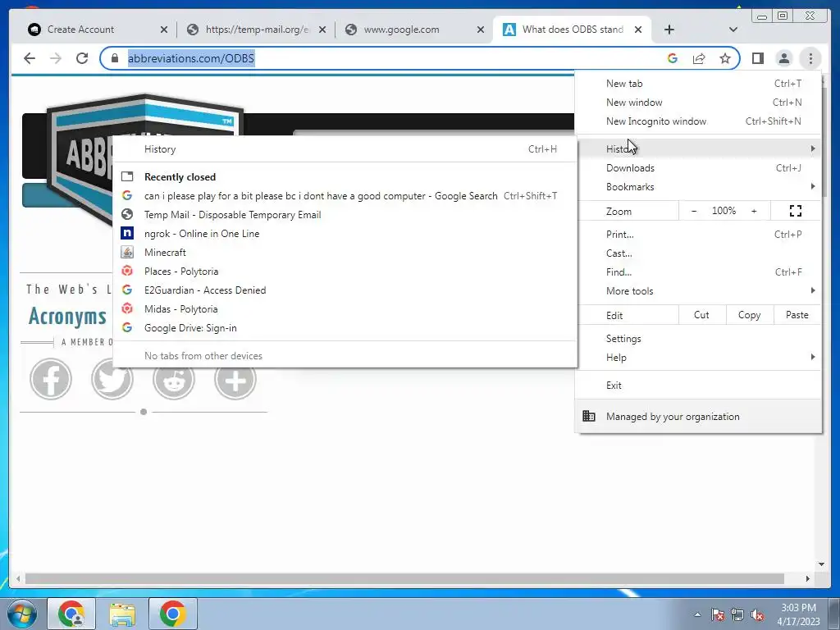Enter fullscreen via the zoom fullscreen icon
Viewport: 840px width, 630px height.
coord(796,211)
